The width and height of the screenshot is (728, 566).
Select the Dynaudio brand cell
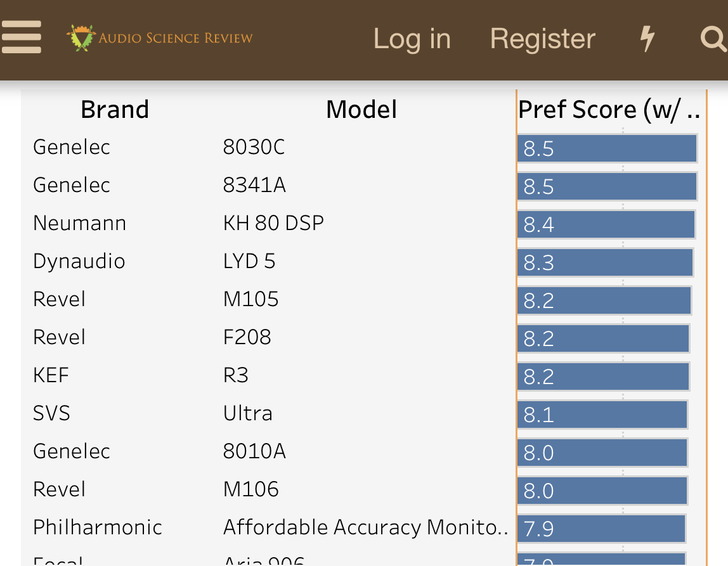79,261
